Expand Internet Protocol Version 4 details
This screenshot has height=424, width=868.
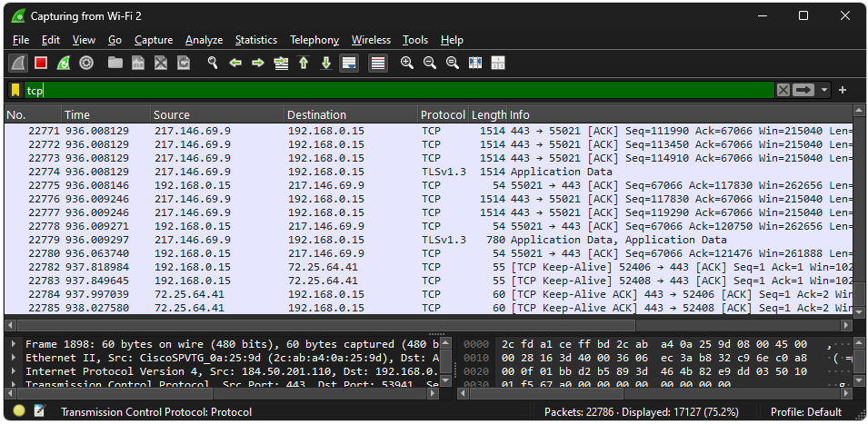[x=14, y=371]
